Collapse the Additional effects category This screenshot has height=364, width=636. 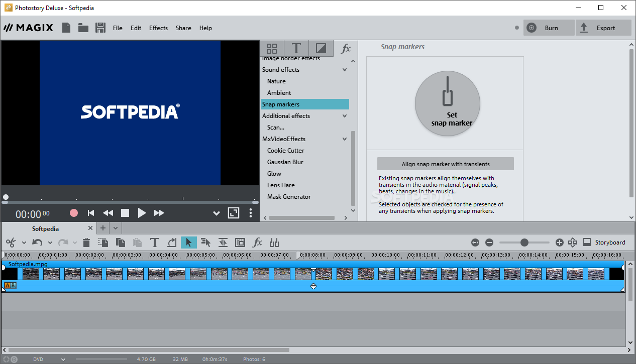point(345,116)
